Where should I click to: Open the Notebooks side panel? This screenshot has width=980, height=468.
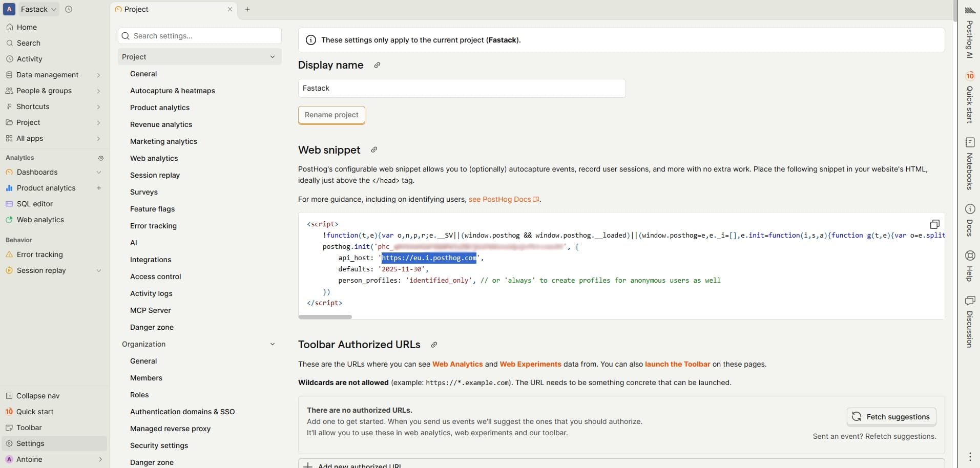pyautogui.click(x=970, y=163)
